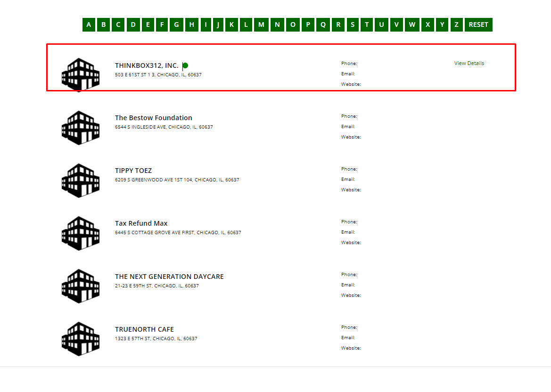The width and height of the screenshot is (551, 392).
Task: Open the Tax Refund Max listing title
Action: point(141,223)
